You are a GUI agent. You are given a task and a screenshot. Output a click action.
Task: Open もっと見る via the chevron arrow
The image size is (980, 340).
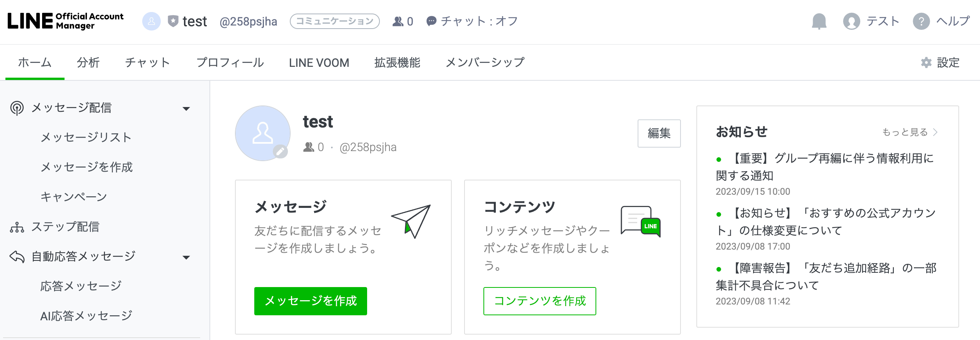pyautogui.click(x=935, y=132)
